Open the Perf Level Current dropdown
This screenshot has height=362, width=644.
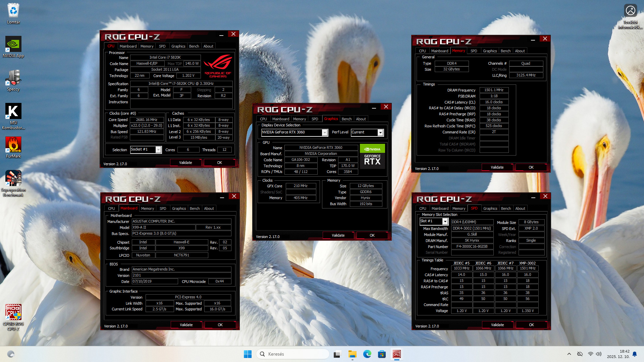pyautogui.click(x=380, y=132)
